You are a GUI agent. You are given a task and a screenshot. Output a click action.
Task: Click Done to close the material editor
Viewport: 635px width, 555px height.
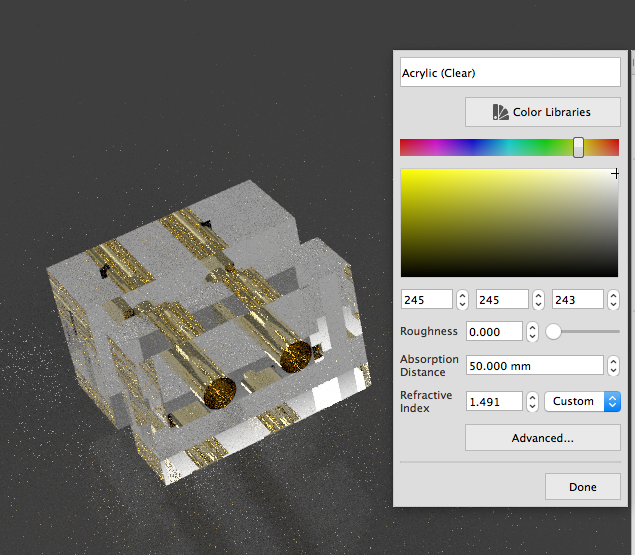[x=583, y=487]
